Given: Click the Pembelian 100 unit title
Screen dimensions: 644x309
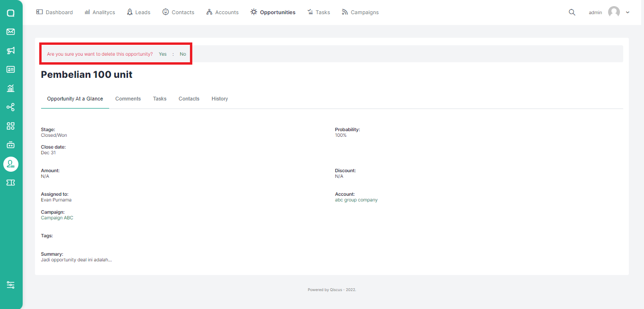Looking at the screenshot, I should pyautogui.click(x=87, y=75).
